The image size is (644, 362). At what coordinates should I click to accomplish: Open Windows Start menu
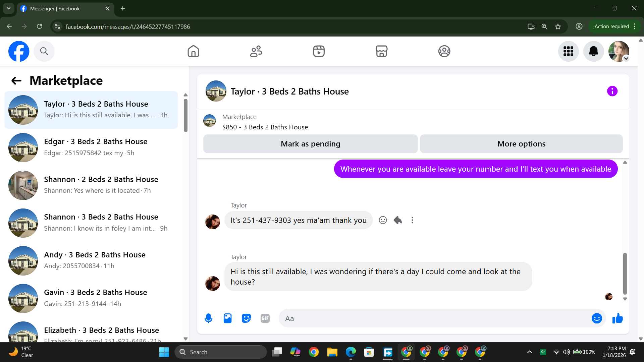[164, 352]
